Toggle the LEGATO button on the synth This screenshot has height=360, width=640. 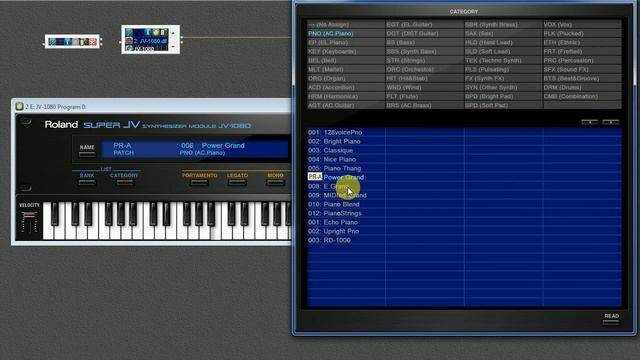pos(237,182)
